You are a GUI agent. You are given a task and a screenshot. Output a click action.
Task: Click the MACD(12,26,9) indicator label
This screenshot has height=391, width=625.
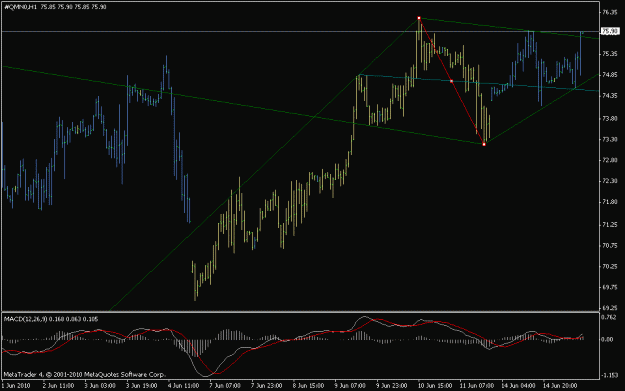coord(51,319)
